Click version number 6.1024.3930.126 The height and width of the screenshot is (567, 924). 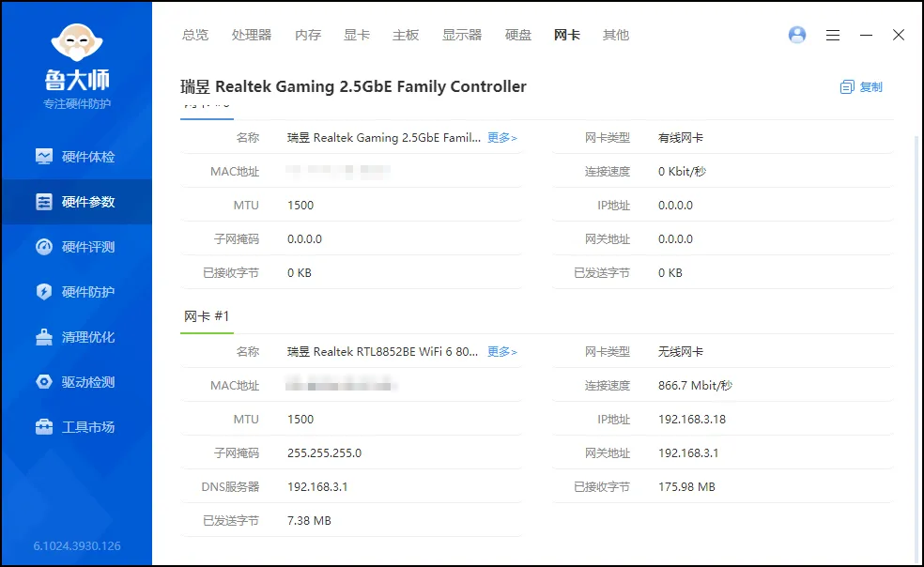pos(77,545)
